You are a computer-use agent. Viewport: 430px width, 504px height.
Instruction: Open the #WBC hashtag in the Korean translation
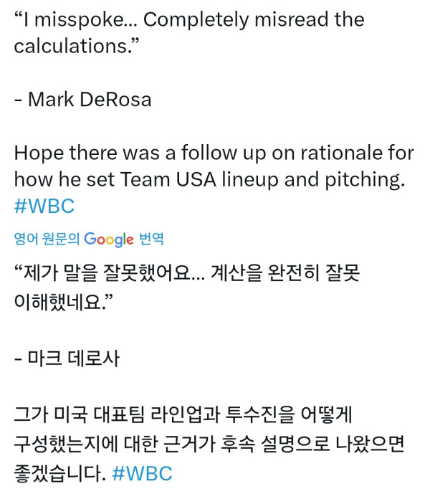[x=143, y=474]
